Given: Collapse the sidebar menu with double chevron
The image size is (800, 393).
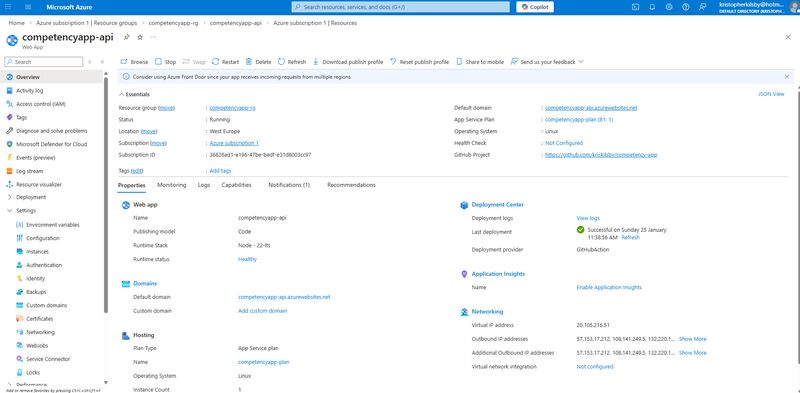Looking at the screenshot, I should coord(102,62).
